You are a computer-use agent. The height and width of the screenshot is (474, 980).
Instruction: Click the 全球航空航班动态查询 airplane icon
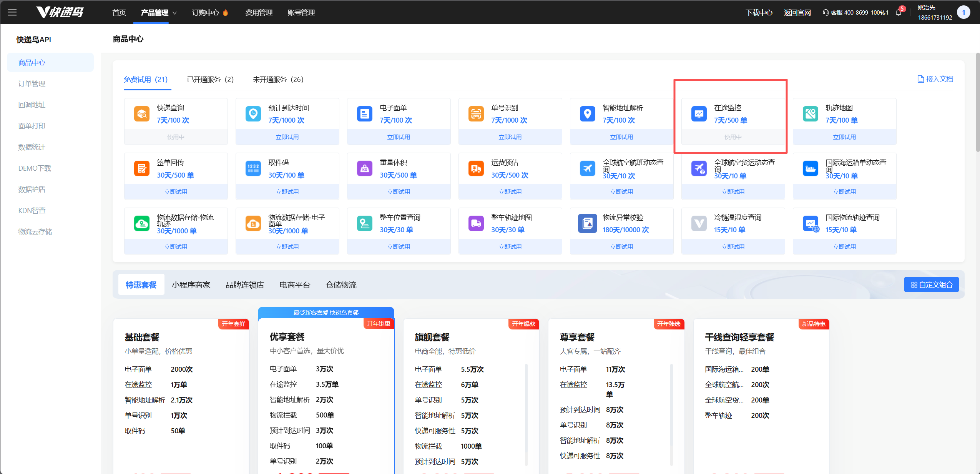(588, 168)
